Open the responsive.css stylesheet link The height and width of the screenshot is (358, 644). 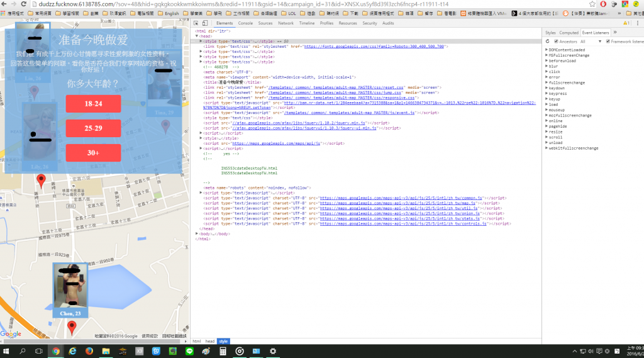341,98
